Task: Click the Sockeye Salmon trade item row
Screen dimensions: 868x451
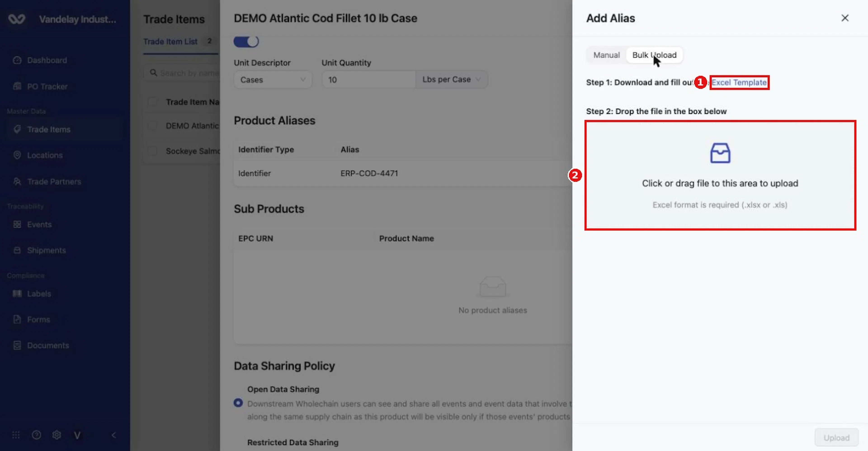Action: click(182, 151)
